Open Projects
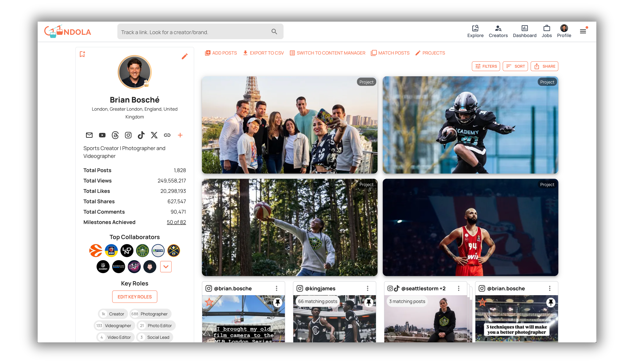 430,53
